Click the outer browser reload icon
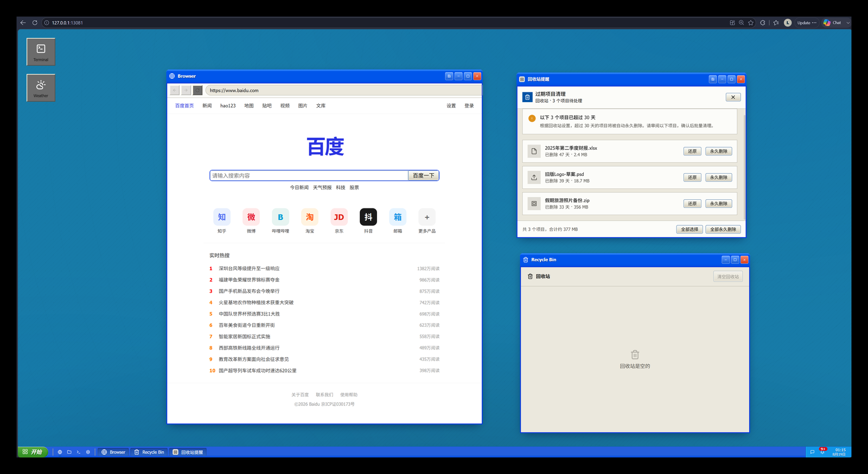The width and height of the screenshot is (868, 474). click(x=35, y=23)
